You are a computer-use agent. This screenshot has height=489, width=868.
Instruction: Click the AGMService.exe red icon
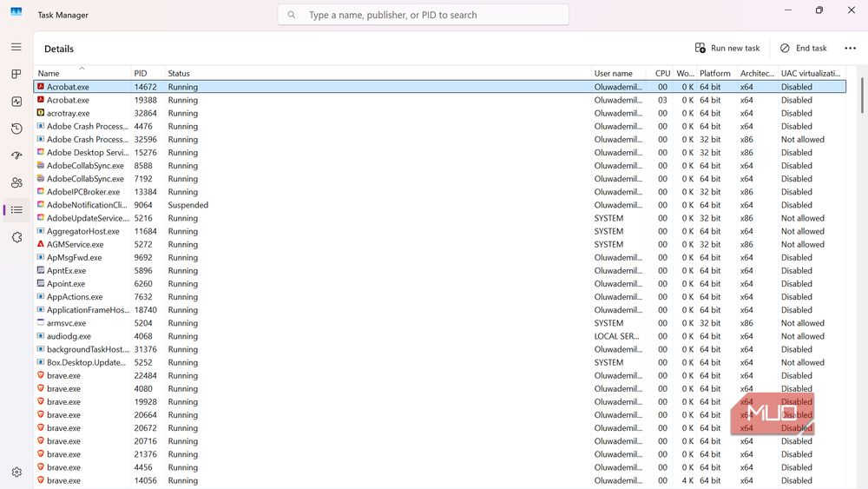click(x=41, y=244)
